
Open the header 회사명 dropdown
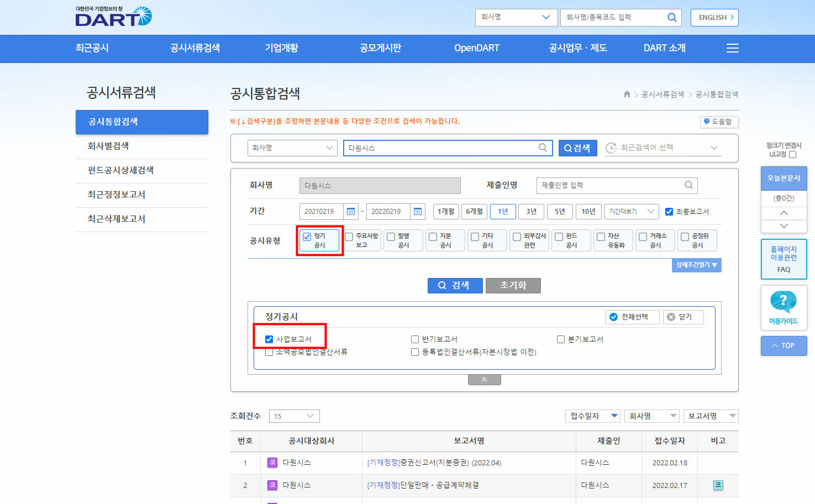[x=516, y=17]
